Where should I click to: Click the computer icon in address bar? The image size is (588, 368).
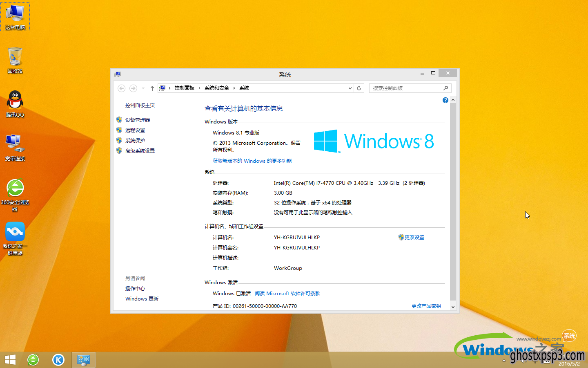click(163, 88)
